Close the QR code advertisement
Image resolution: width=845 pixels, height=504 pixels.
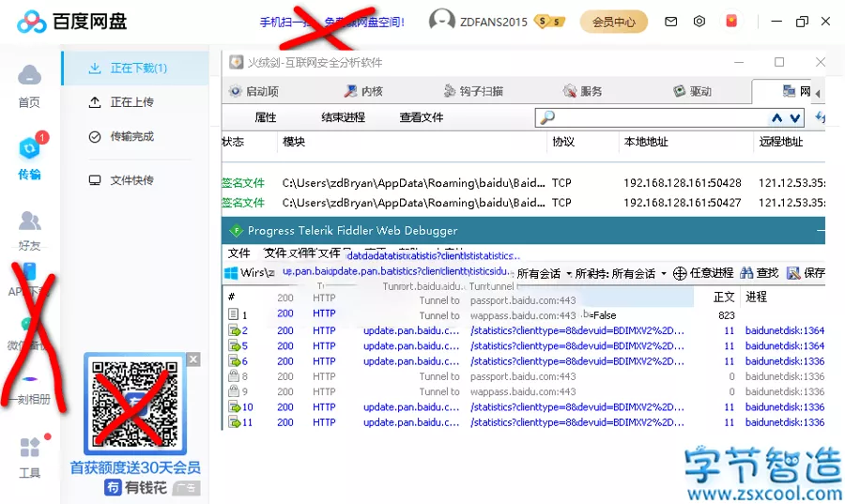(x=193, y=359)
